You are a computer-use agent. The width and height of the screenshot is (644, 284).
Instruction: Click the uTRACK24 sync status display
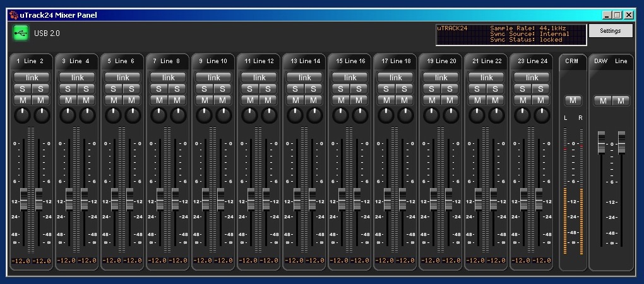511,35
